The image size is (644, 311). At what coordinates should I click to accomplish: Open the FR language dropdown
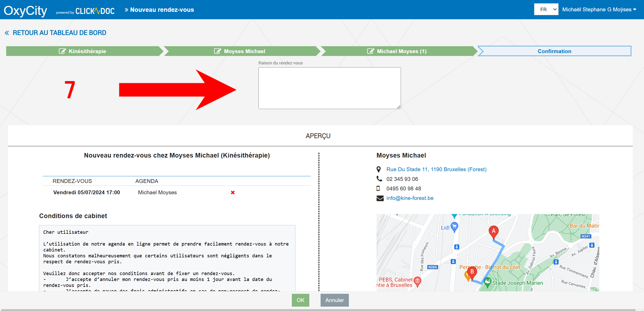click(546, 9)
